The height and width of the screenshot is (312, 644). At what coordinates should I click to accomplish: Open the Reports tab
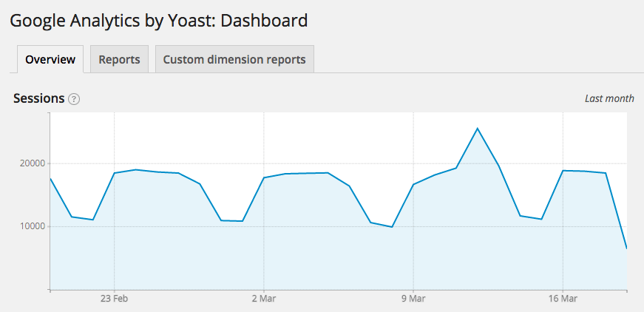(x=119, y=60)
